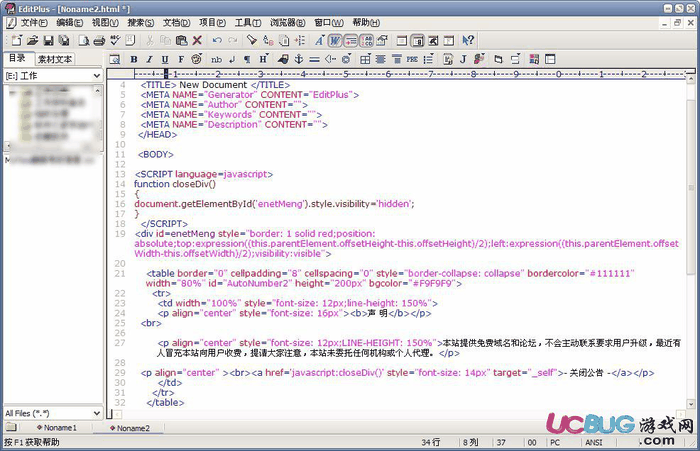Image resolution: width=700 pixels, height=451 pixels.
Task: Open the 搜索(S) menu
Action: 141,22
